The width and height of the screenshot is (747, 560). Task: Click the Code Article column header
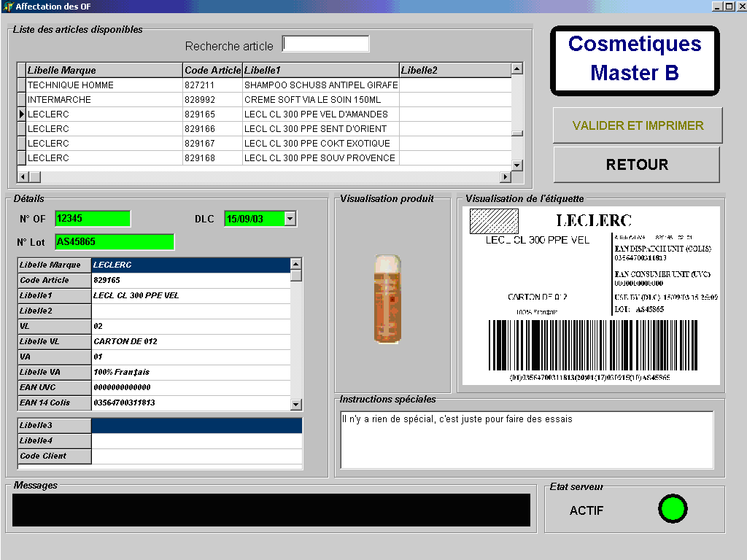(212, 70)
